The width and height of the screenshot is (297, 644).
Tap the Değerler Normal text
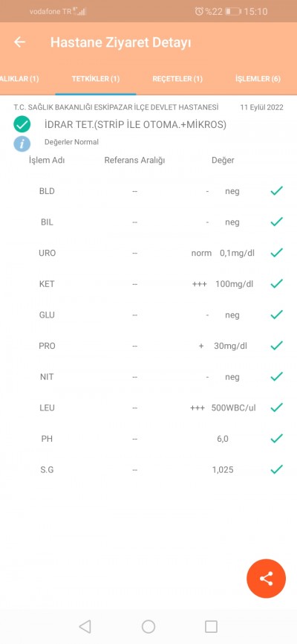(x=71, y=142)
